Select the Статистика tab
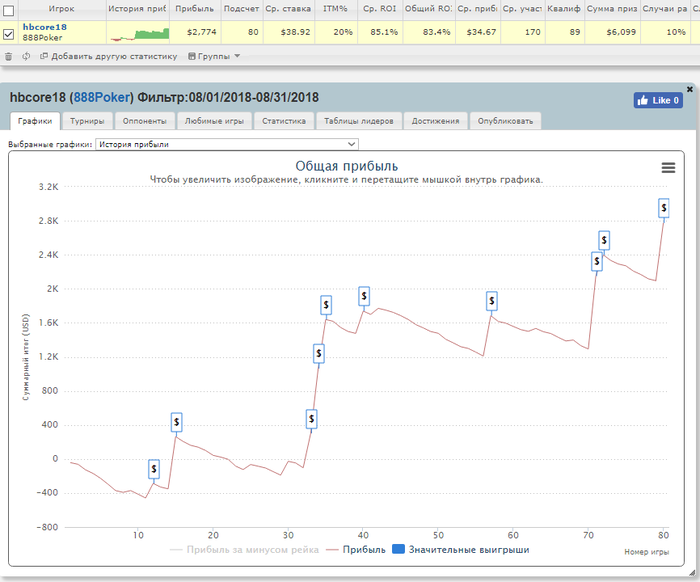 284,121
